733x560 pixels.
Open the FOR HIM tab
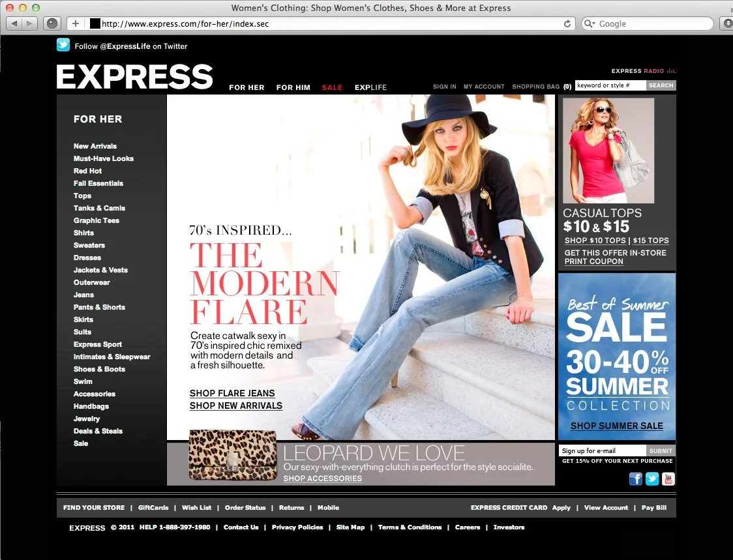pyautogui.click(x=293, y=87)
